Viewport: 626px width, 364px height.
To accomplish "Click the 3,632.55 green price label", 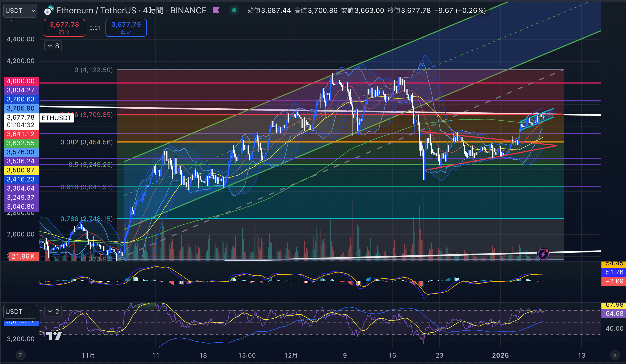I will click(x=21, y=143).
